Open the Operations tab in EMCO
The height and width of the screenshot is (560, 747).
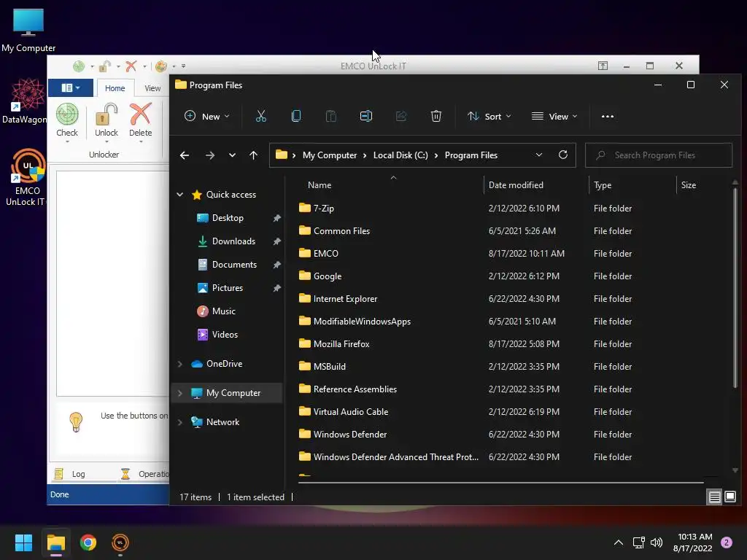144,474
